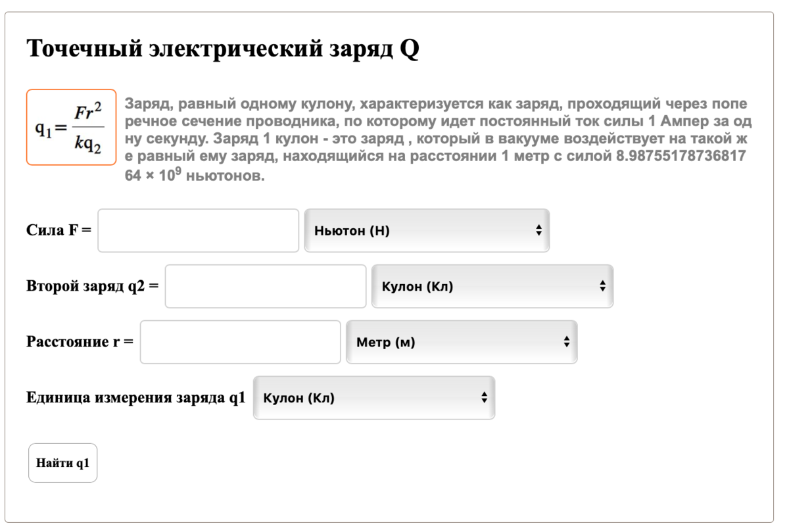Viewport: 789px width, 532px height.
Task: Open the Метр (м) distance unit dropdown
Action: (462, 342)
